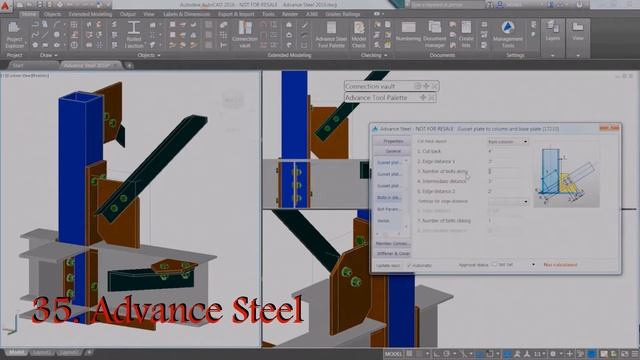Click the Cut back value field
This screenshot has height=360, width=640.
click(x=504, y=151)
